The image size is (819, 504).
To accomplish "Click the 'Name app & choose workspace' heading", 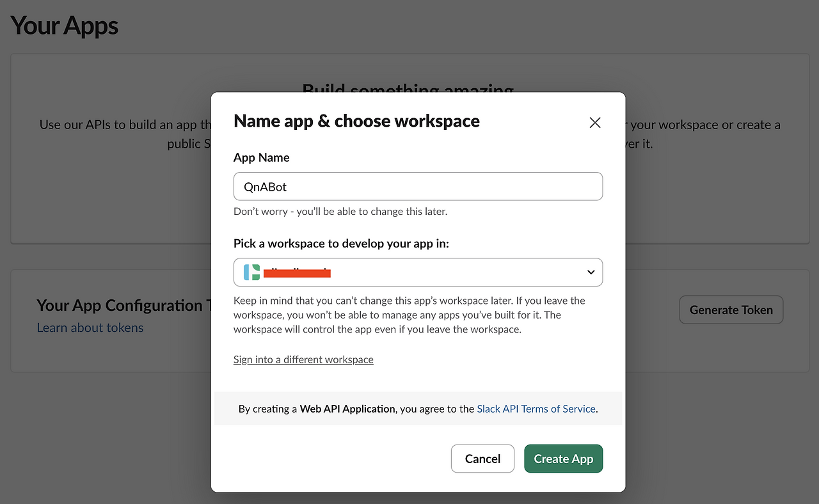I will coord(357,121).
